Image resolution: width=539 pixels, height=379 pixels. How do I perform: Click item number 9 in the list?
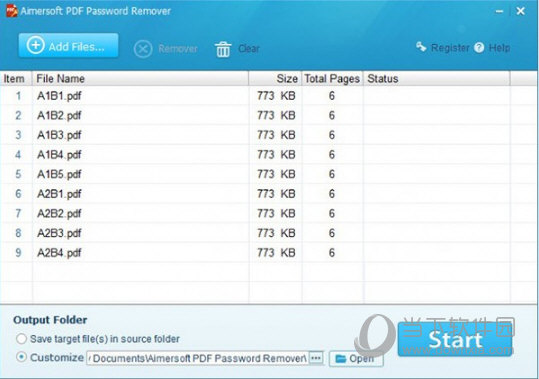pos(18,253)
